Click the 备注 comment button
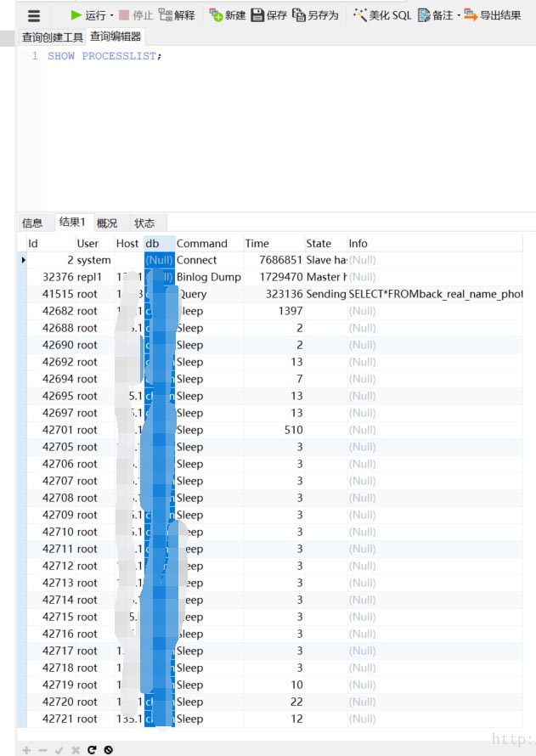The image size is (536, 756). pyautogui.click(x=436, y=15)
